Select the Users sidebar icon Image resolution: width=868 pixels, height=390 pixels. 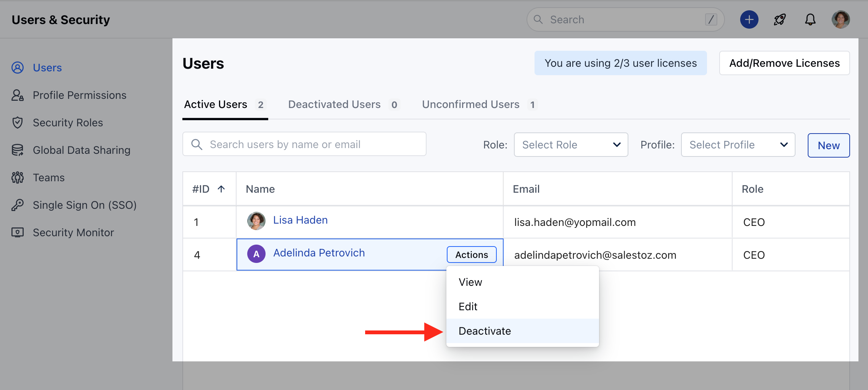[x=18, y=68]
